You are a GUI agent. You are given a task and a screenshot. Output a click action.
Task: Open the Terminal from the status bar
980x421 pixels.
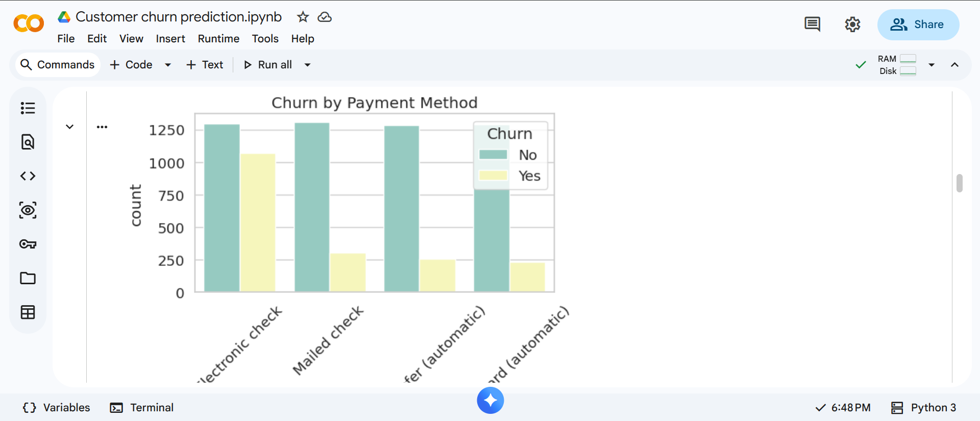pos(142,407)
